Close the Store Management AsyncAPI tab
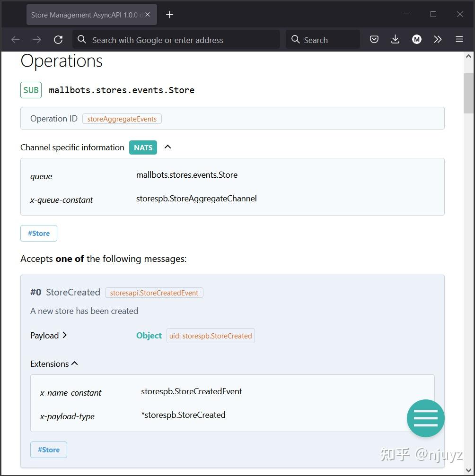This screenshot has width=475, height=476. click(148, 15)
